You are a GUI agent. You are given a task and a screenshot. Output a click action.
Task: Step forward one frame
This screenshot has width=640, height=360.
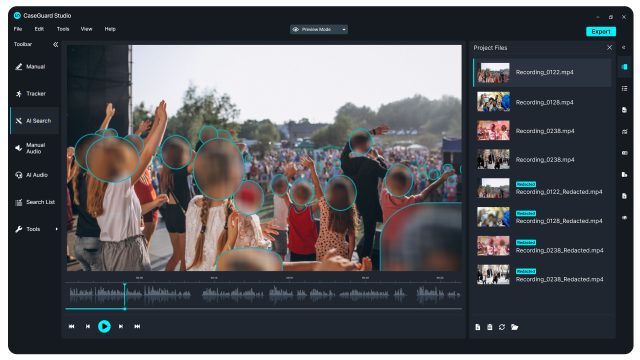121,326
